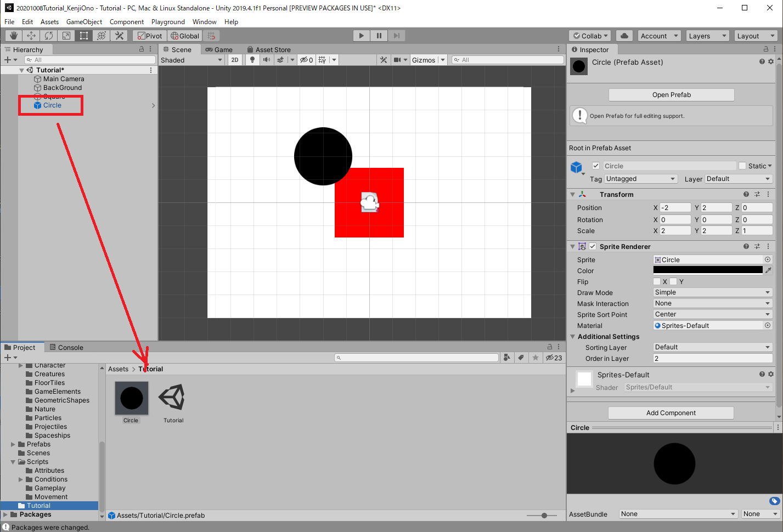Toggle scene lighting bulb icon
This screenshot has width=783, height=532.
pos(252,60)
